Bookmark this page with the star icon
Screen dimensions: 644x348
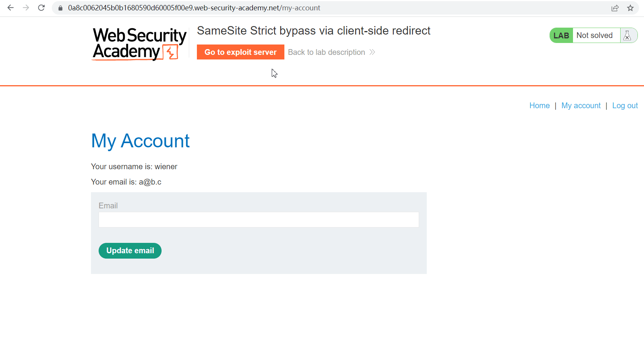(630, 8)
